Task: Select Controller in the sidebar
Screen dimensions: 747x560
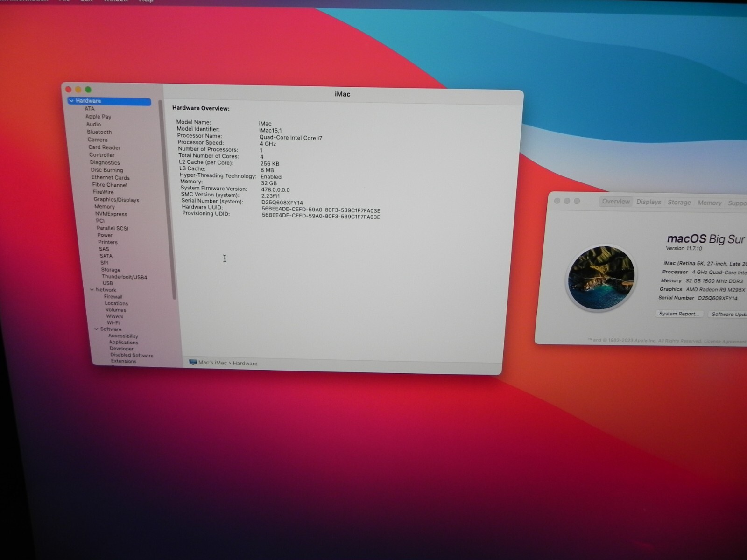Action: click(x=102, y=155)
